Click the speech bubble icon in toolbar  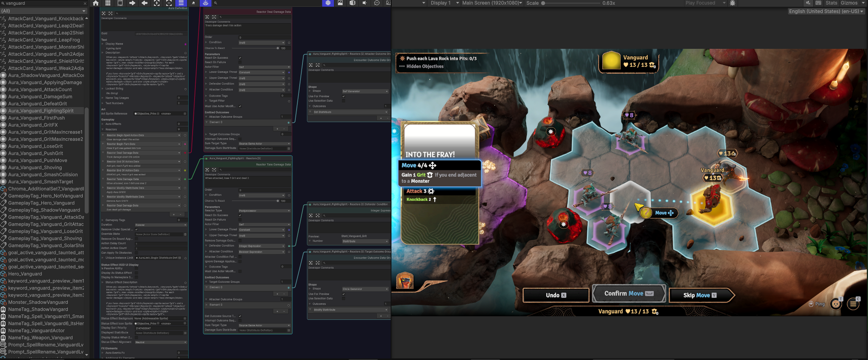click(x=377, y=3)
